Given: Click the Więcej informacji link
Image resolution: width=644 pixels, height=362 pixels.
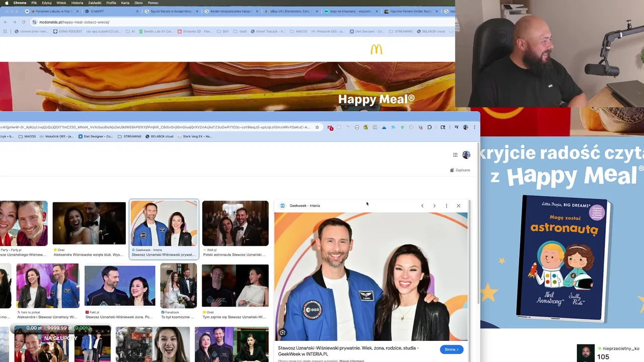Looking at the screenshot, I should click(x=351, y=360).
